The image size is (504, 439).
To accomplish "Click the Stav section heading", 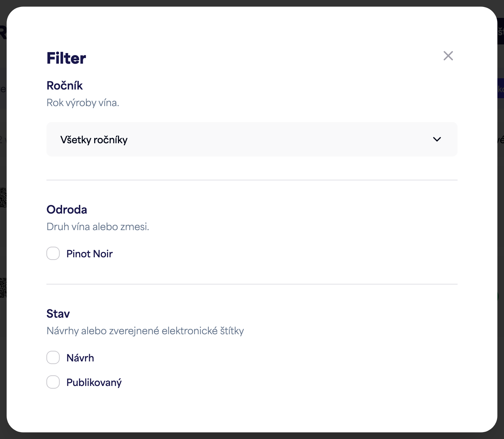I will 58,314.
